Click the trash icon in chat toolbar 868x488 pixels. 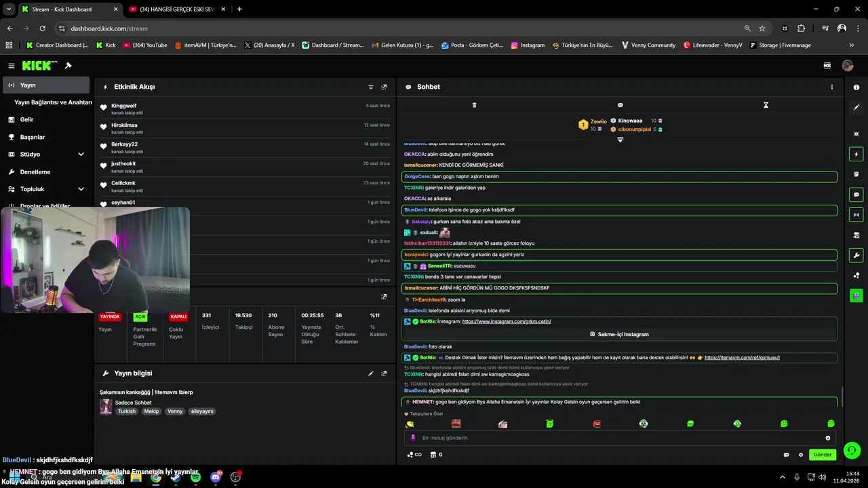tap(474, 105)
